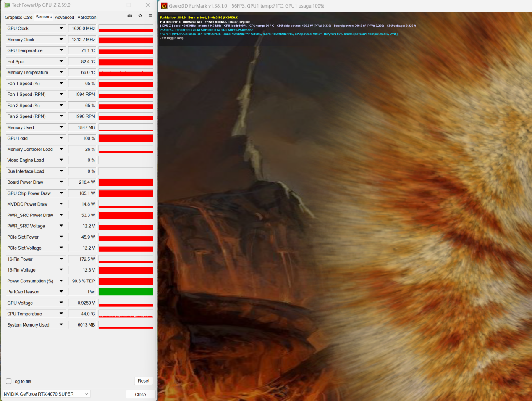
Task: Open PWR_SRC Power Draw dropdown arrow
Action: 61,215
